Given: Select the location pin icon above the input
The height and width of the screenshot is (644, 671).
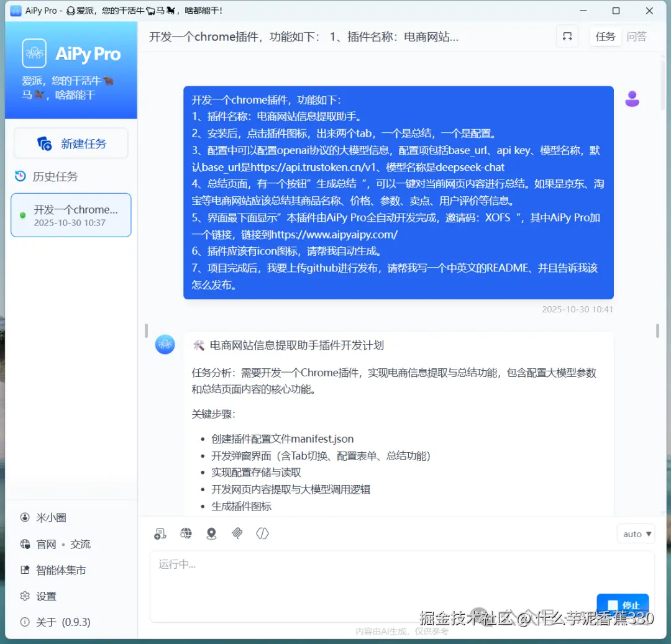Looking at the screenshot, I should pos(211,533).
